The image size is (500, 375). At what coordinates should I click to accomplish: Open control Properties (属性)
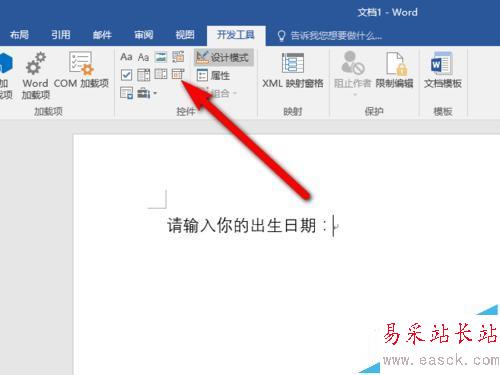pyautogui.click(x=213, y=75)
